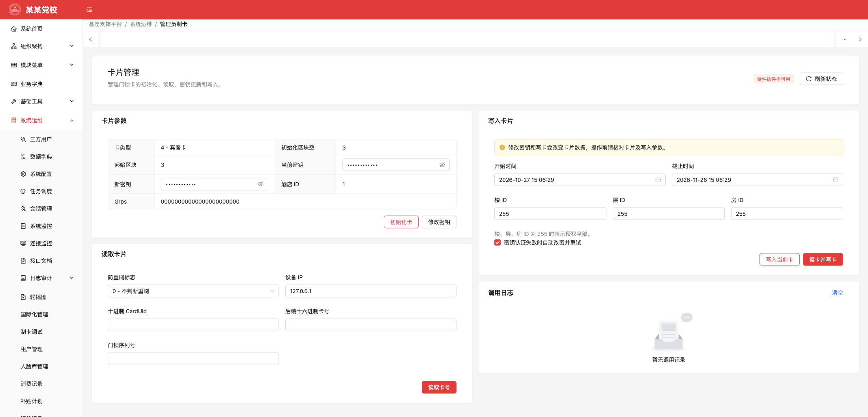This screenshot has width=868, height=417.
Task: Open calendar icon in 开始时间 field
Action: click(658, 180)
